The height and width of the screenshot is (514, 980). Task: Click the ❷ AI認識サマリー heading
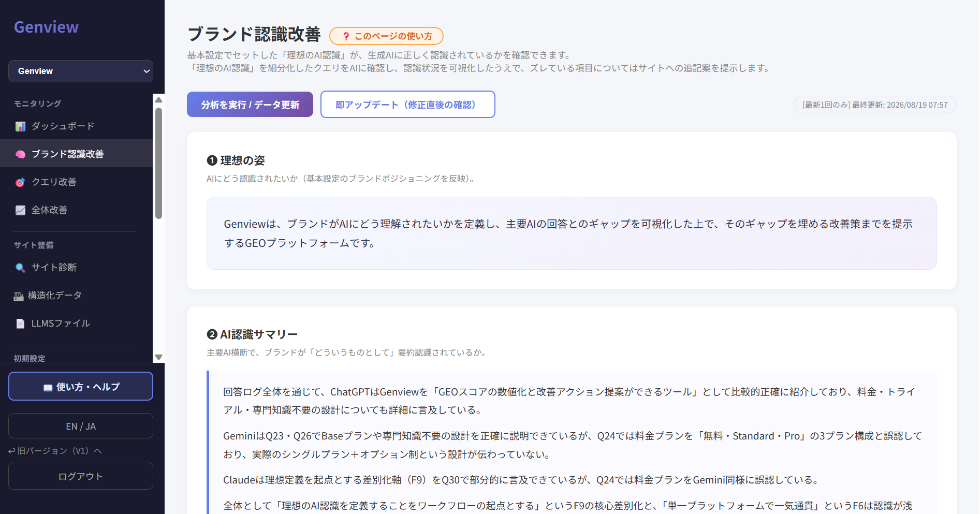252,334
